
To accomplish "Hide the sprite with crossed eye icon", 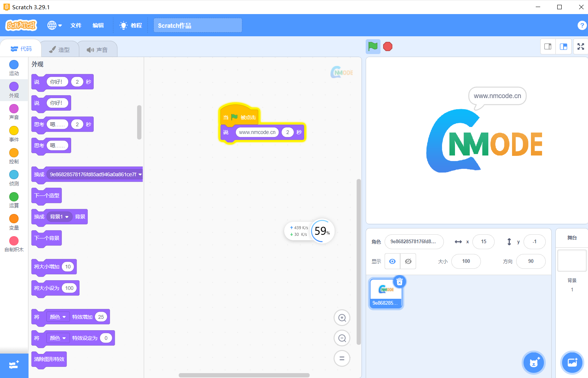I will tap(408, 261).
